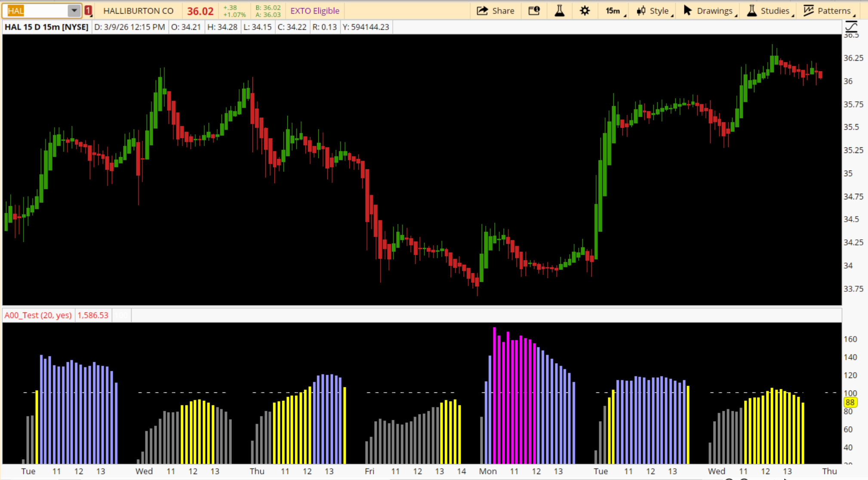868x480 pixels.
Task: Expand the HAL symbol dropdown arrow
Action: click(x=74, y=11)
